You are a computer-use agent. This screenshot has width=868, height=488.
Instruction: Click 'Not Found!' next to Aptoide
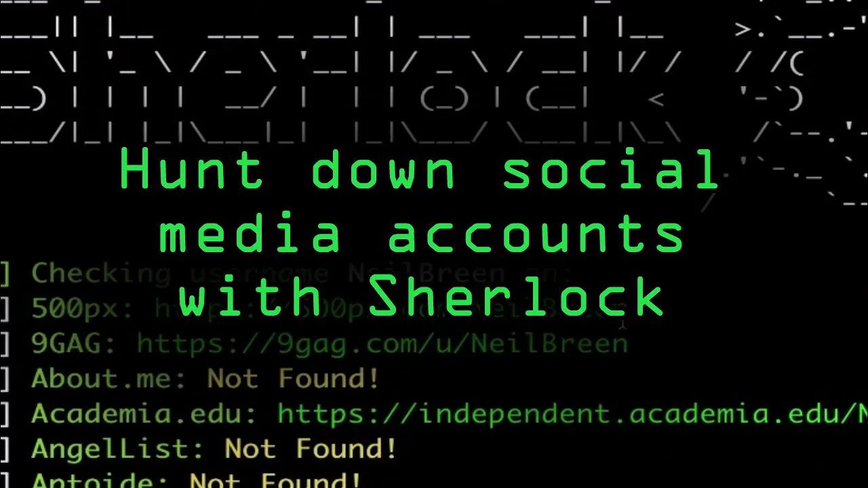pos(275,480)
